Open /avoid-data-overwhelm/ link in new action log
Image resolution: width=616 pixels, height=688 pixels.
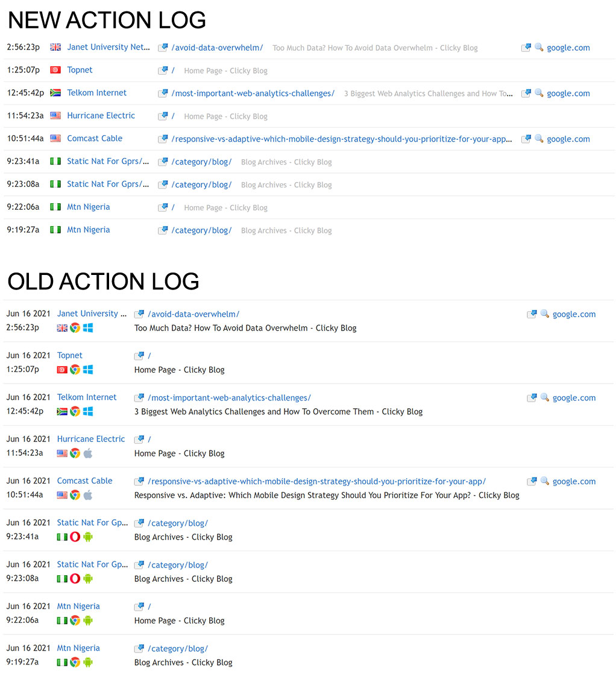point(217,48)
